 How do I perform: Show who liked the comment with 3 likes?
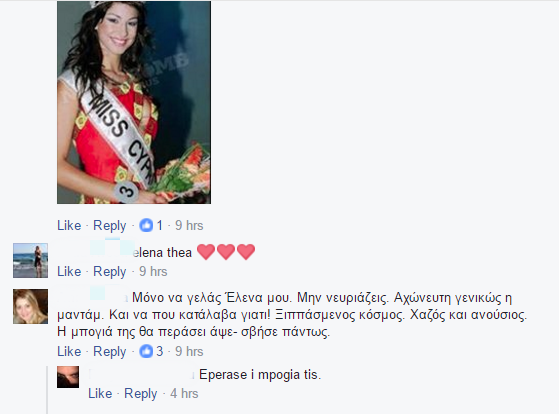tap(151, 351)
